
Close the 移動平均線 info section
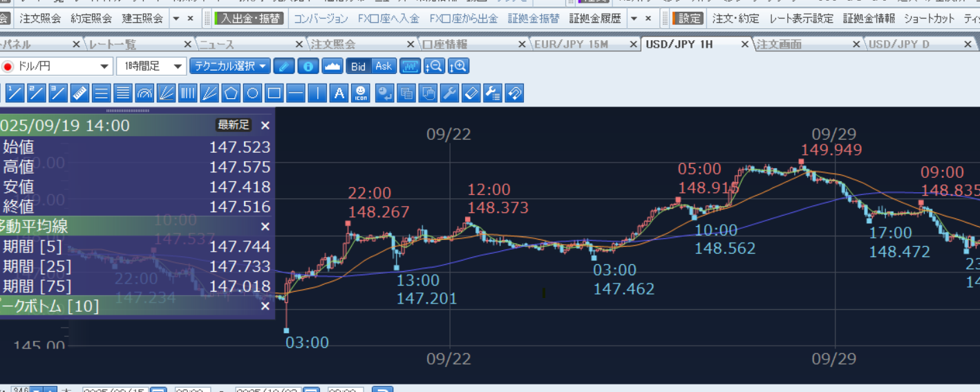(265, 227)
